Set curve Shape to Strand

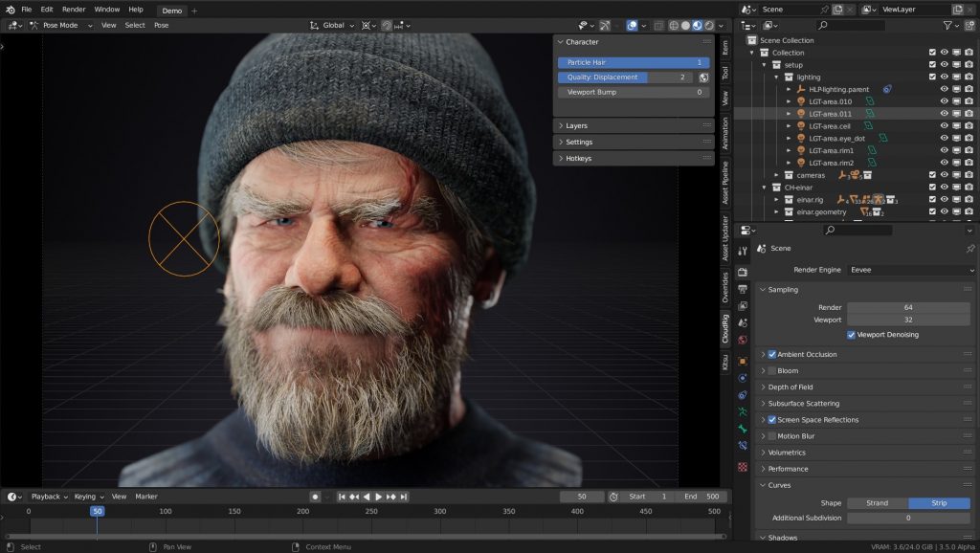(877, 502)
